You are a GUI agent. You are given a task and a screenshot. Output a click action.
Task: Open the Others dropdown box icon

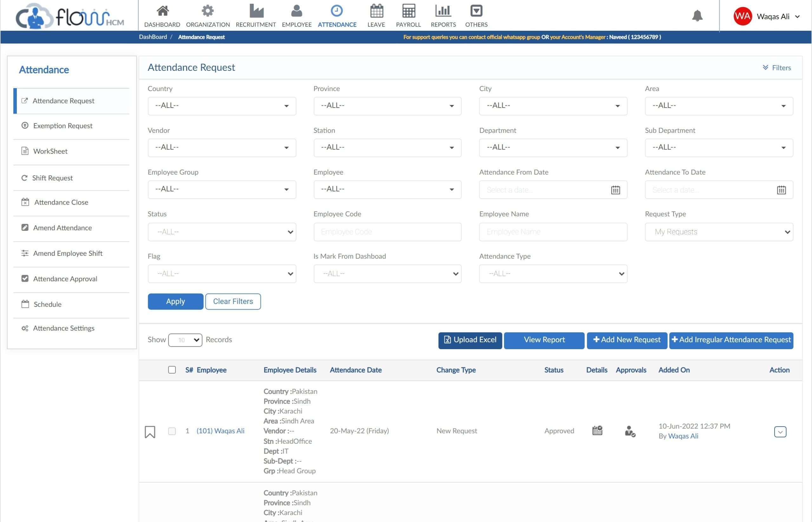(476, 11)
